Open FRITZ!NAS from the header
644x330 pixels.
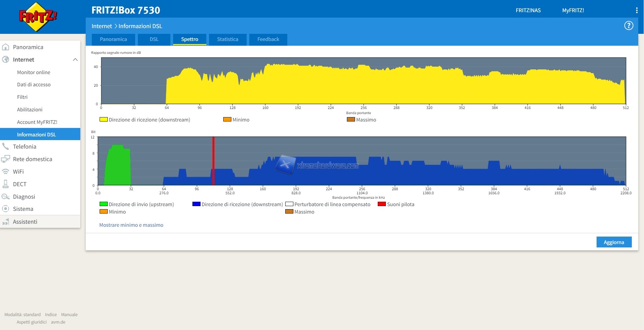[x=528, y=10]
